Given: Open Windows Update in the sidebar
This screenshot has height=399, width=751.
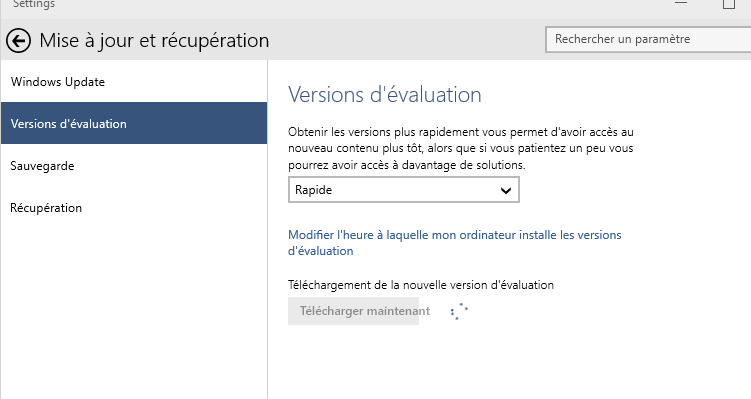Looking at the screenshot, I should [x=134, y=81].
